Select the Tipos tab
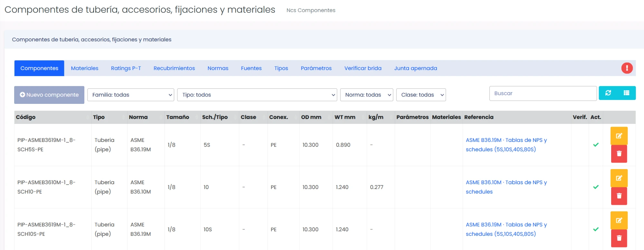 click(x=281, y=68)
